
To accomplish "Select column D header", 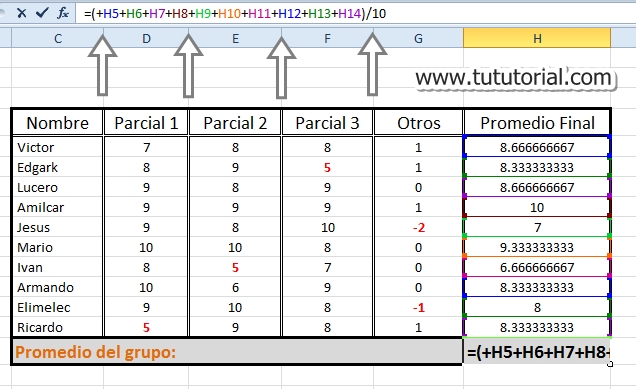I will tap(146, 39).
